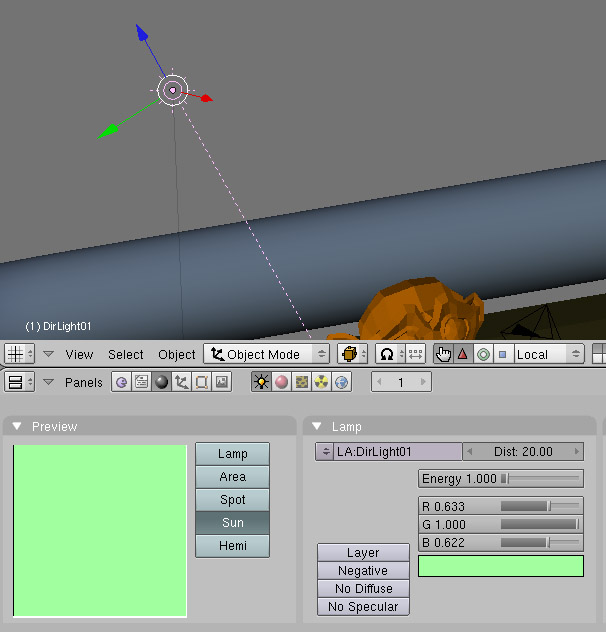Open the View menu
The height and width of the screenshot is (632, 606).
(79, 354)
